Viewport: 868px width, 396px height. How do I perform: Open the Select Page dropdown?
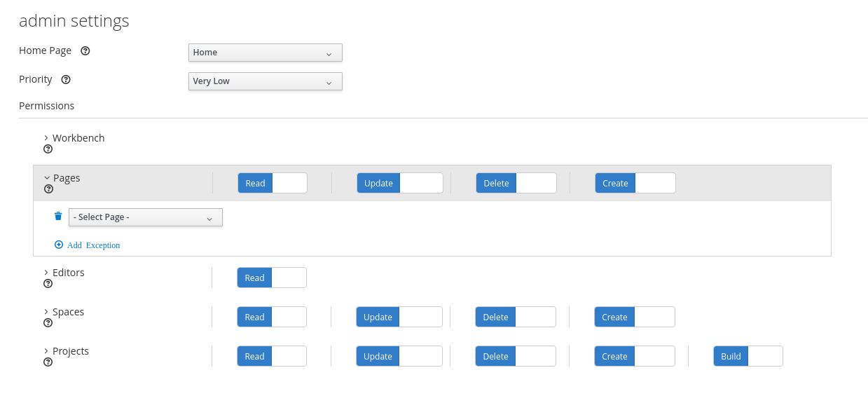tap(145, 218)
